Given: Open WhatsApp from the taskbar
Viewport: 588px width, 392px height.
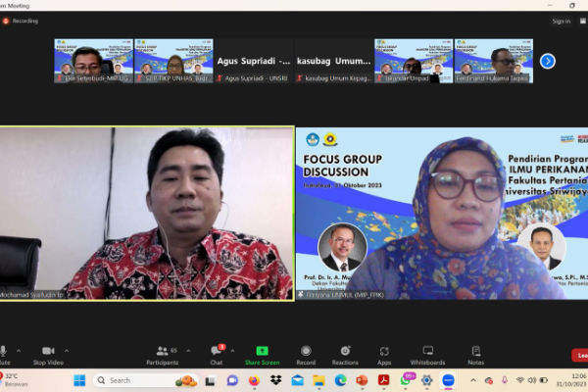Looking at the screenshot, I should tap(406, 380).
